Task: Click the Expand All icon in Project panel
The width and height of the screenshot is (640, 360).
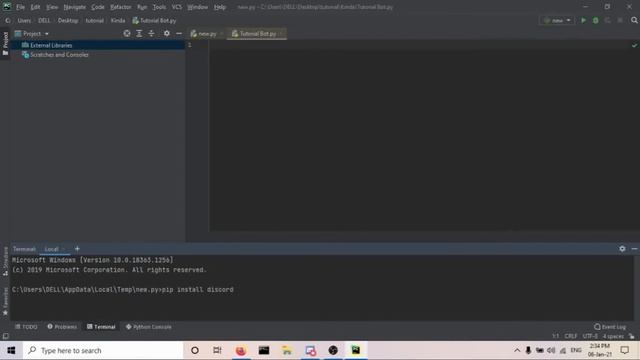Action: pyautogui.click(x=139, y=33)
